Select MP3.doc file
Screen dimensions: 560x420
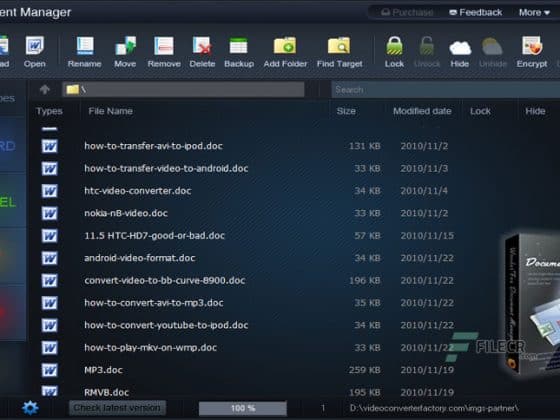(x=103, y=370)
